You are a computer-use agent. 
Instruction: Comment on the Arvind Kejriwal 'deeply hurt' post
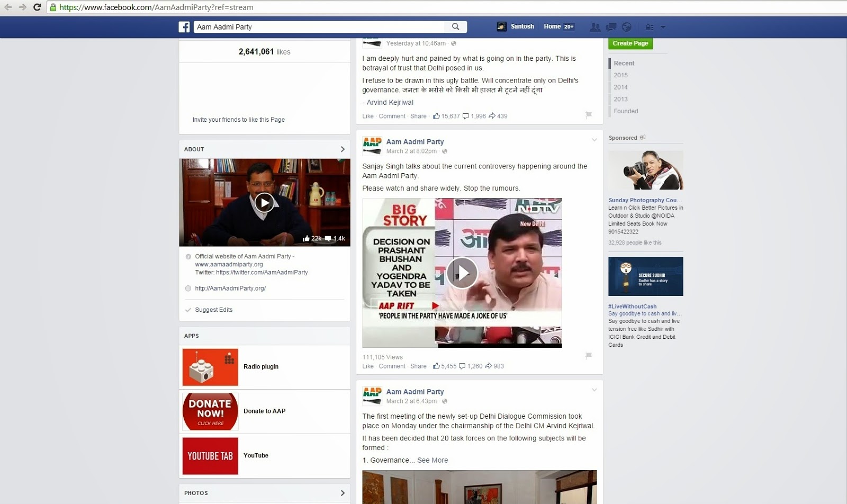coord(392,116)
